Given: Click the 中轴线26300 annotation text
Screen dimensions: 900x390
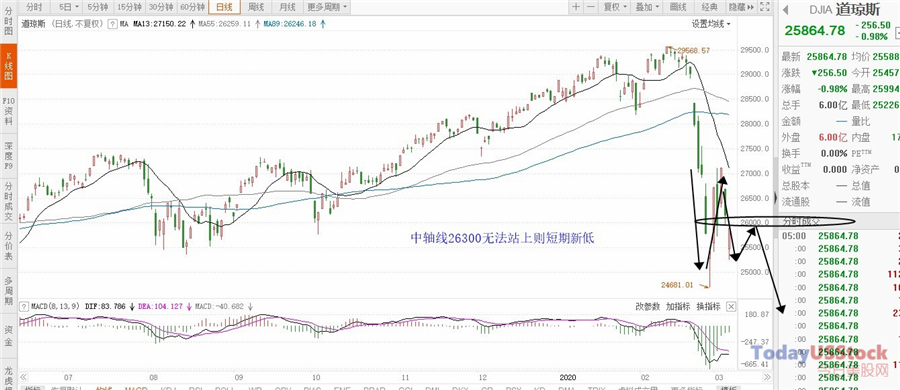Looking at the screenshot, I should tap(503, 237).
